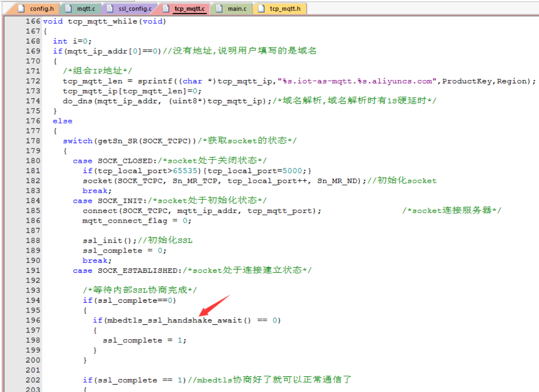
Task: Click line number 178 in the gutter
Action: pyautogui.click(x=33, y=141)
